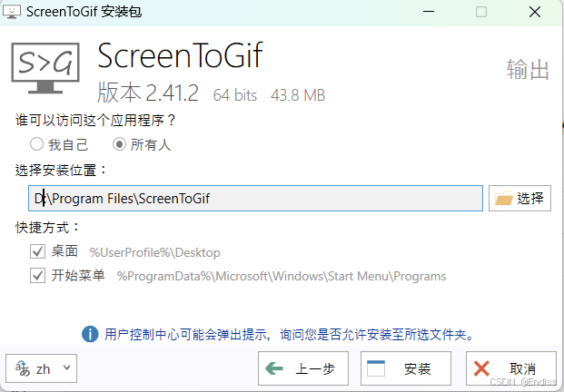Minimize the installer window

coord(429,12)
